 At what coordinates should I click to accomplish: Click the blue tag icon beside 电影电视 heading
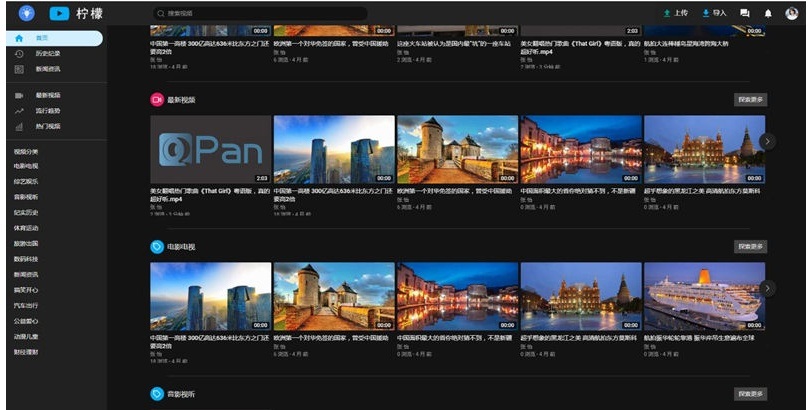click(157, 246)
